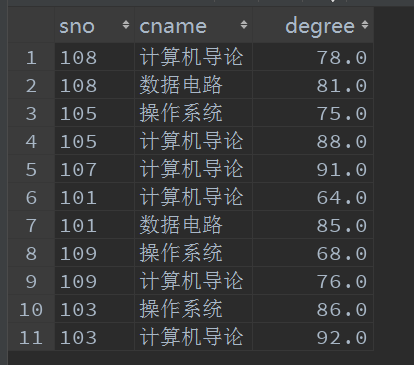Click the degree cell 68.0
This screenshot has width=414, height=365.
[313, 253]
